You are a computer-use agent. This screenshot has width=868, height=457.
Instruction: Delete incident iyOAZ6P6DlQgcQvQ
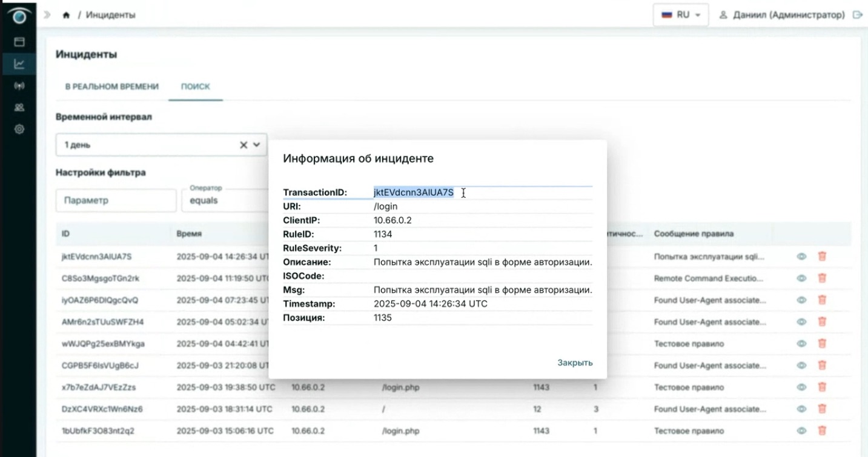coord(822,300)
